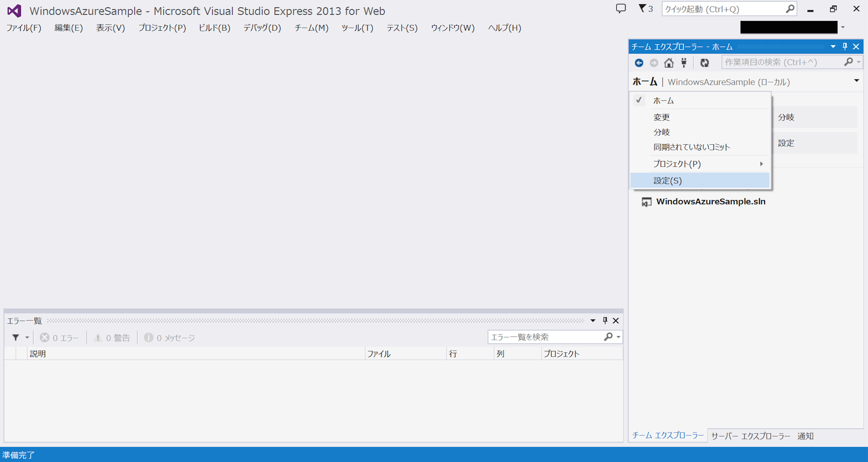Click the Team Explorer refresh icon
868x462 pixels.
coord(704,63)
